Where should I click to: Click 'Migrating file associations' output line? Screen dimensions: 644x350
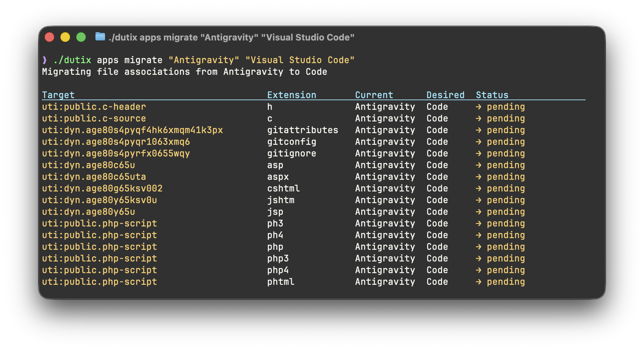(x=185, y=72)
